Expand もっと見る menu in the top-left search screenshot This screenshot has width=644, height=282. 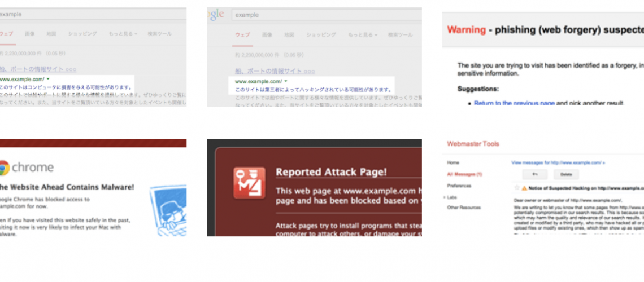[123, 34]
